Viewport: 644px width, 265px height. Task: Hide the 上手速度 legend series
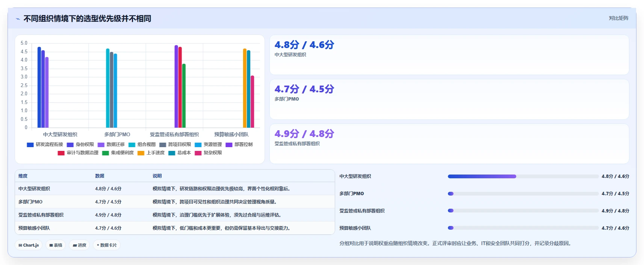click(151, 153)
